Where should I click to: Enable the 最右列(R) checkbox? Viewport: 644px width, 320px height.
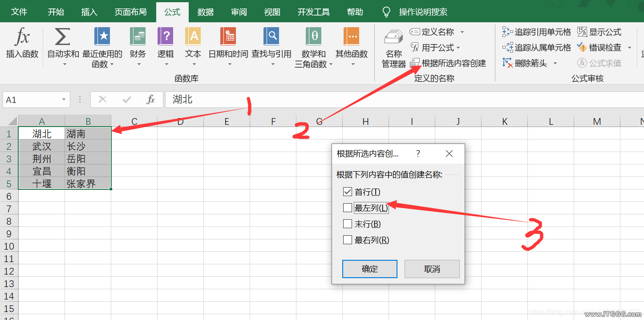(x=348, y=240)
